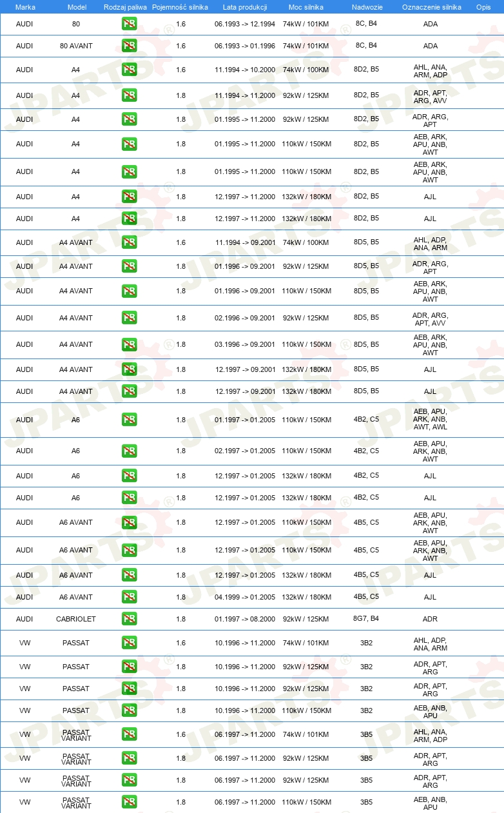Select the 80 AVANT model cell
504x813 pixels.
pos(76,46)
